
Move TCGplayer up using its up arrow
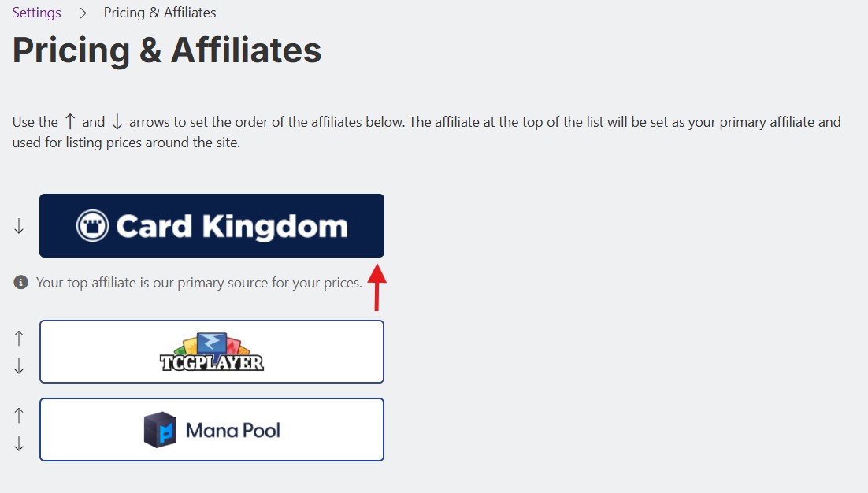point(20,339)
